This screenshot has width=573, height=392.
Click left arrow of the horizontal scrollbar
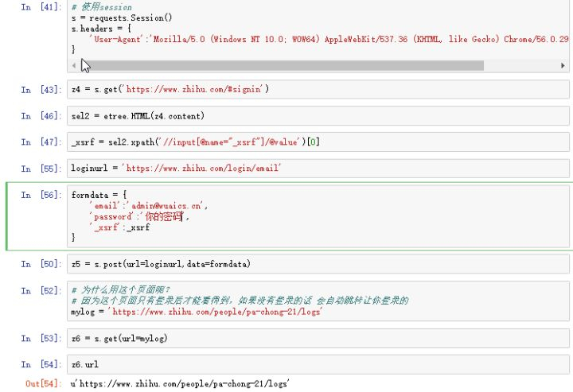[75, 64]
